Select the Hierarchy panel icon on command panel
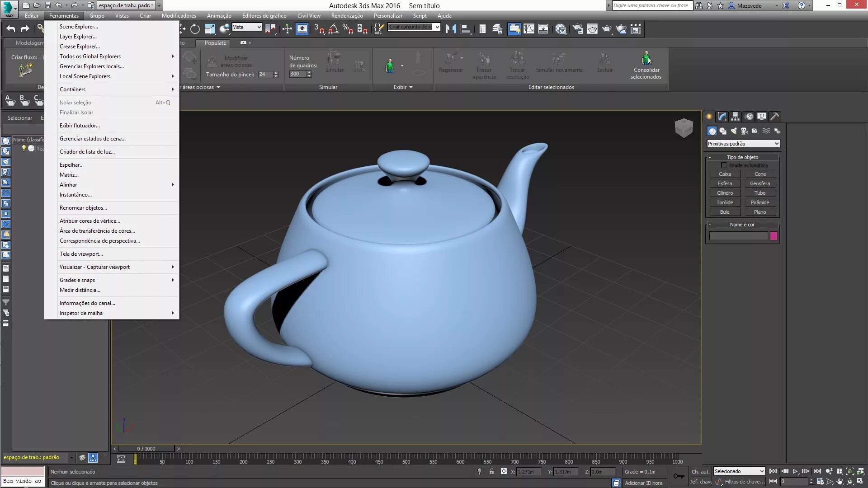The image size is (868, 488). [735, 117]
